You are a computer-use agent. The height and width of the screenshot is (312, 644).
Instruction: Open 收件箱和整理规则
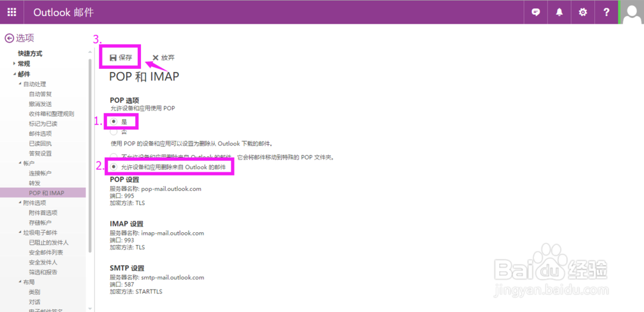[x=52, y=114]
